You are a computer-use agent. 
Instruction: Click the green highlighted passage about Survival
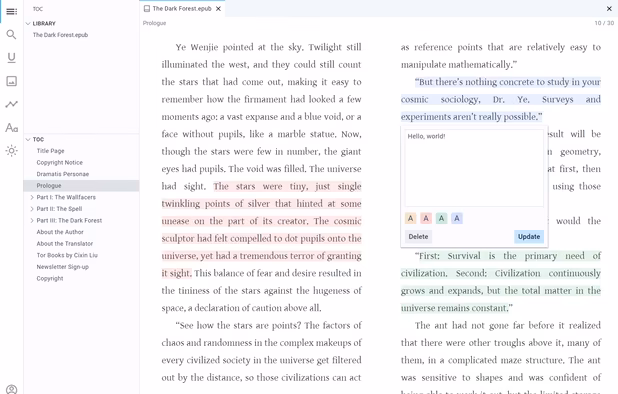point(501,282)
